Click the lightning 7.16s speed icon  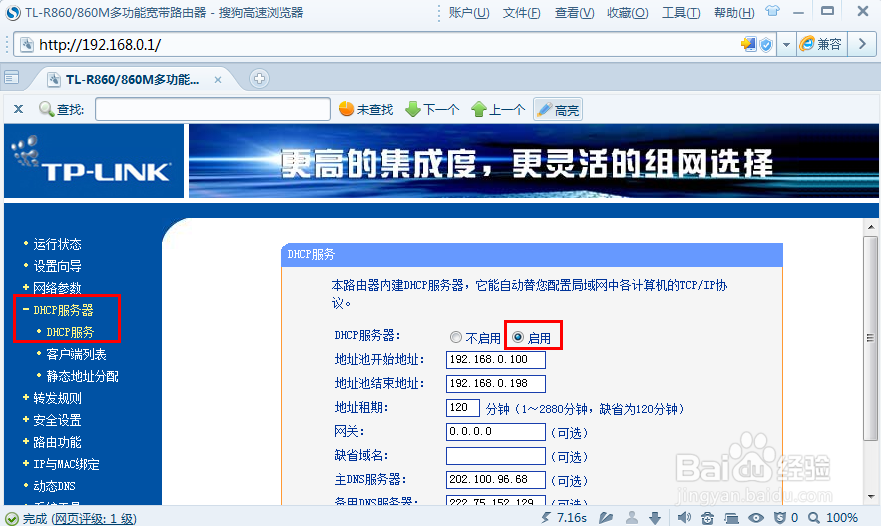[546, 518]
